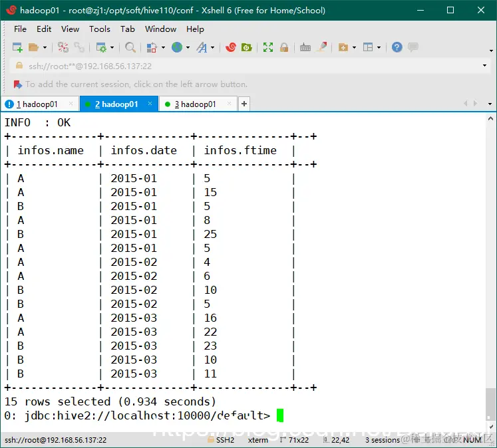This screenshot has width=497, height=448.
Task: Expand the pane layout dropdown arrow
Action: coord(379,48)
